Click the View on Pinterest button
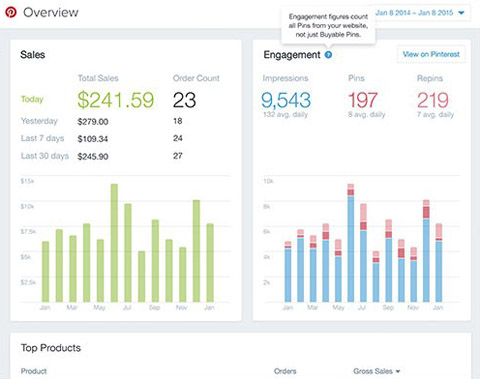 click(x=431, y=54)
